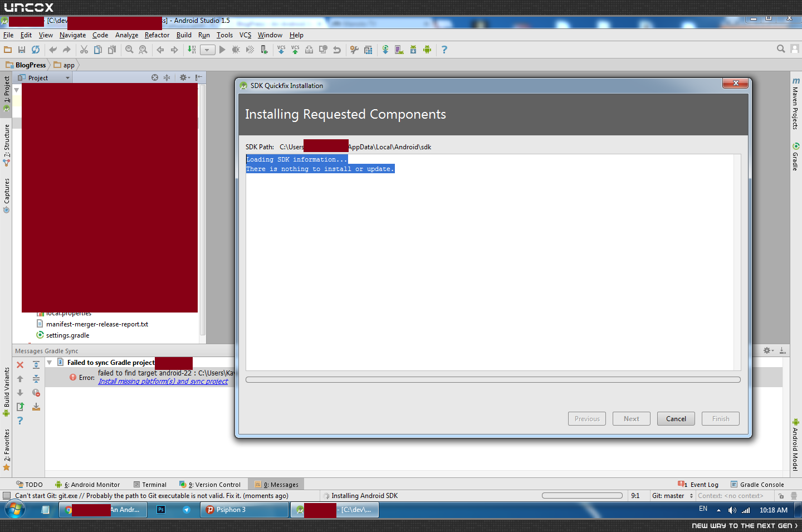Open the Build menu
Viewport: 802px width, 532px height.
point(184,35)
